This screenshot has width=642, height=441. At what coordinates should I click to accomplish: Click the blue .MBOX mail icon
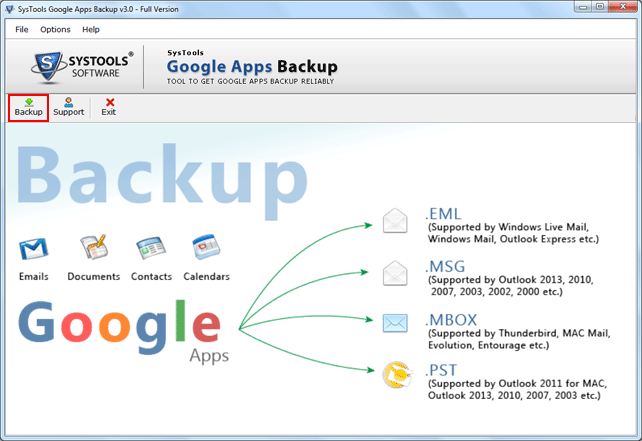[x=395, y=323]
